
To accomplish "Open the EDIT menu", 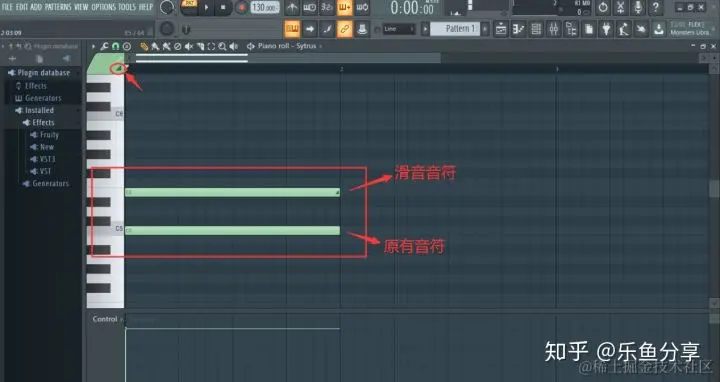I will 22,7.
